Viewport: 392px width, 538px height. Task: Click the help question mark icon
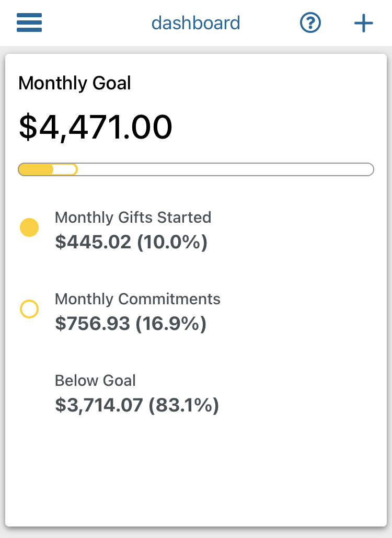[310, 23]
